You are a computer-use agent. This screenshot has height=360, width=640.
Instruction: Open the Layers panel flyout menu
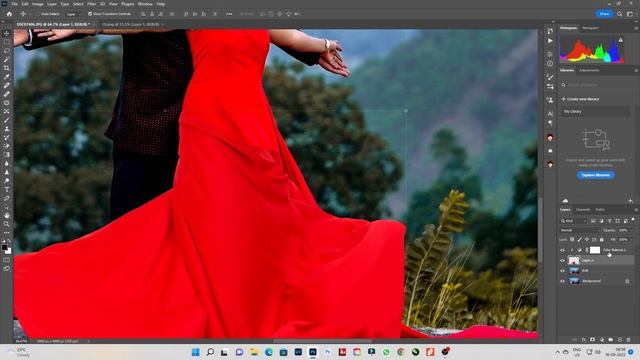tap(636, 210)
